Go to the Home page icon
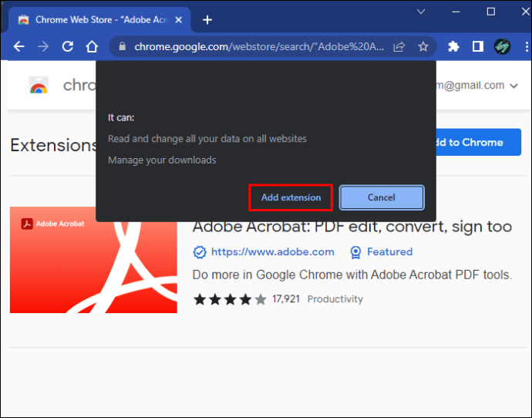Image resolution: width=532 pixels, height=418 pixels. (92, 46)
